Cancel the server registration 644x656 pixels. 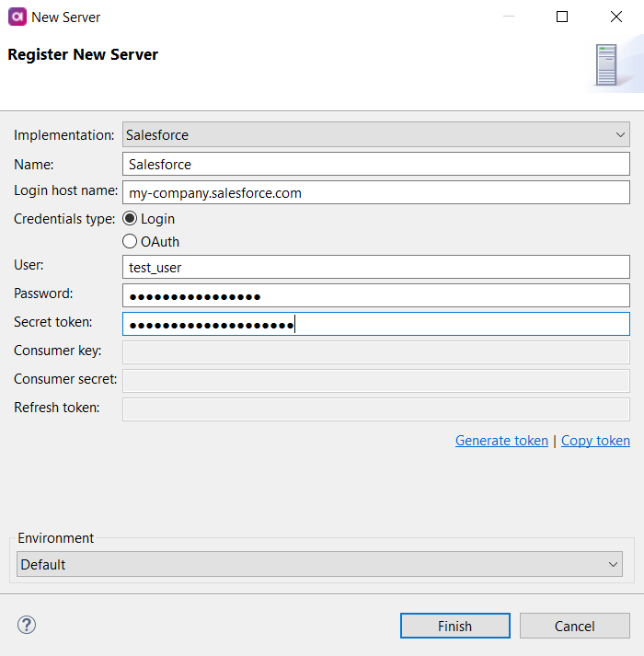pos(574,626)
